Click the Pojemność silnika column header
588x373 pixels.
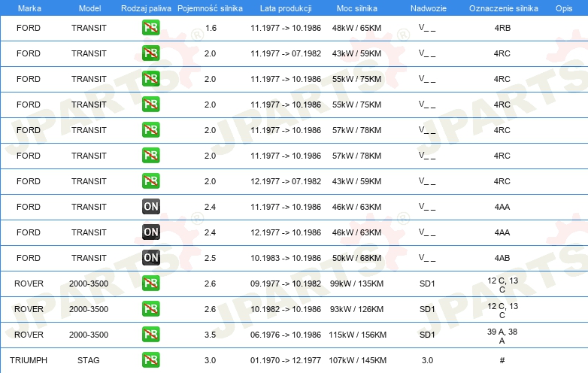point(210,8)
